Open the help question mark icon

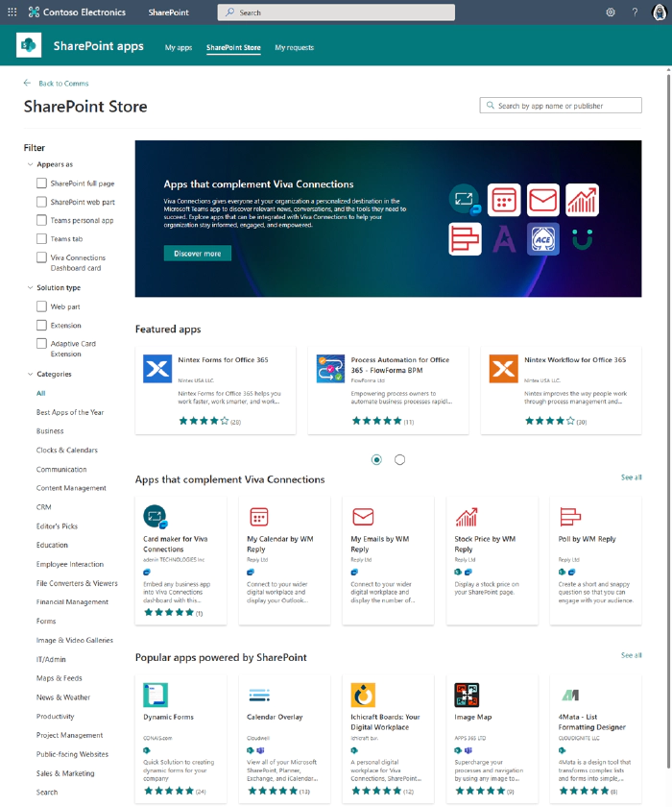click(635, 12)
